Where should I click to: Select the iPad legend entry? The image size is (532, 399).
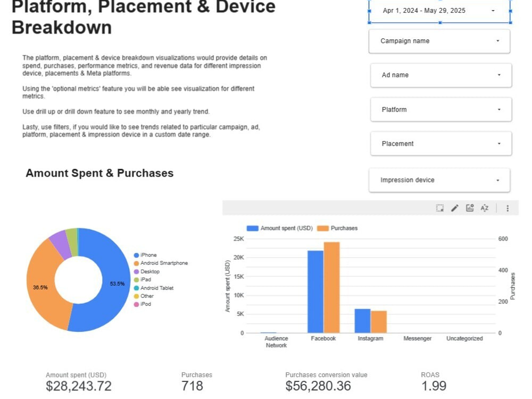pos(143,280)
